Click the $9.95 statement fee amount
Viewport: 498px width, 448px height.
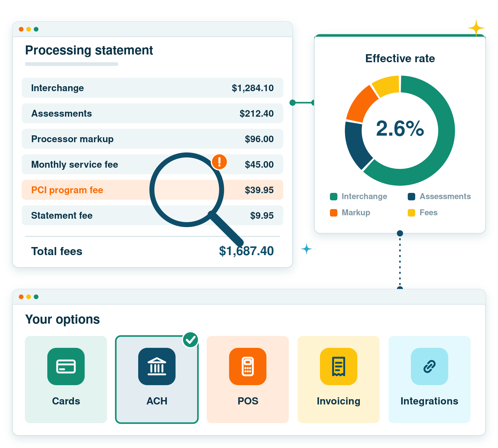[262, 216]
